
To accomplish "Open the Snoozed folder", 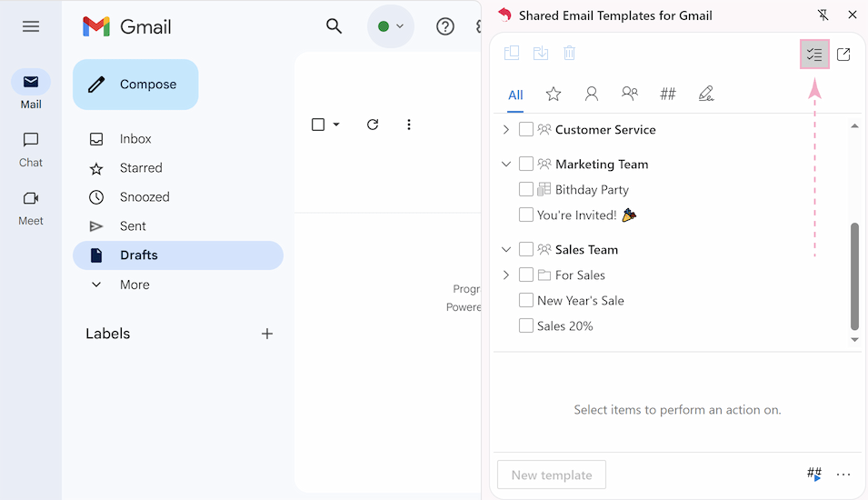I will (x=145, y=197).
